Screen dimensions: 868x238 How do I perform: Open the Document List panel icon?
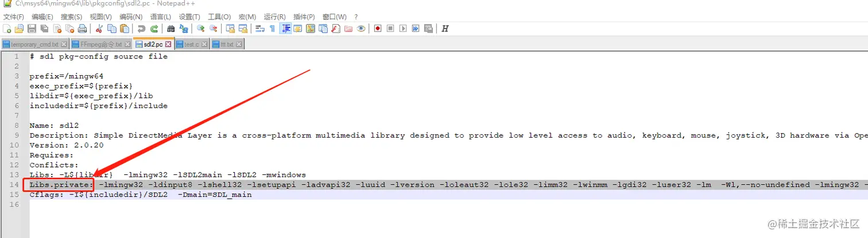[323, 29]
